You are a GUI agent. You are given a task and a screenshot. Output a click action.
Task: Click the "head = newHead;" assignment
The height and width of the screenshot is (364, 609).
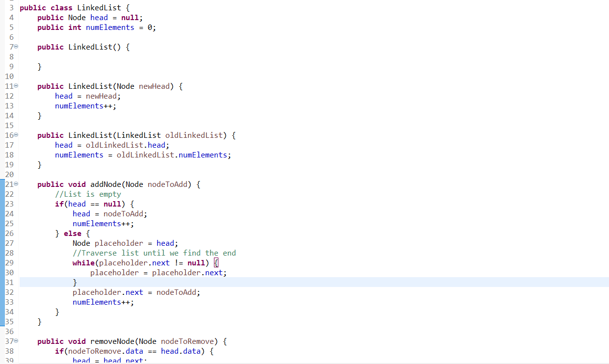point(88,96)
